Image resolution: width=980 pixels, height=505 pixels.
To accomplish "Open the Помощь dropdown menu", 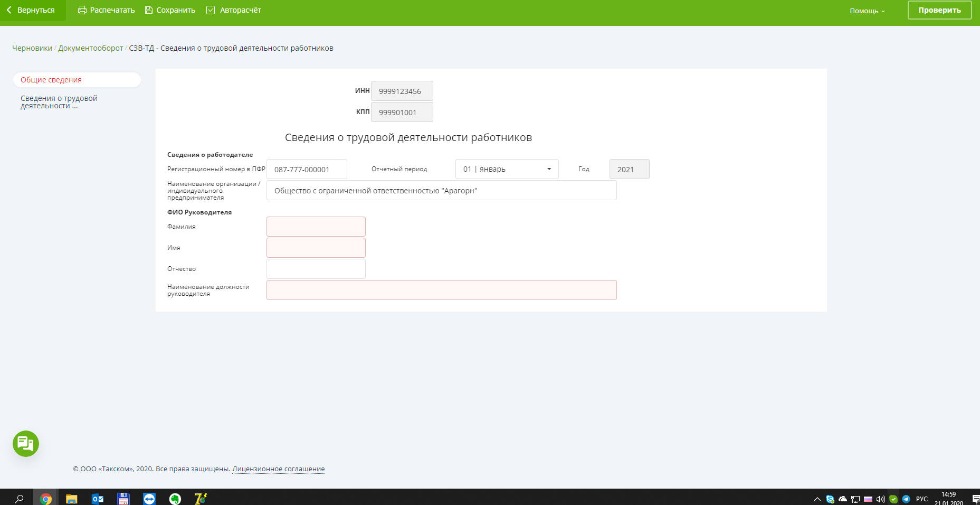I will click(x=867, y=11).
